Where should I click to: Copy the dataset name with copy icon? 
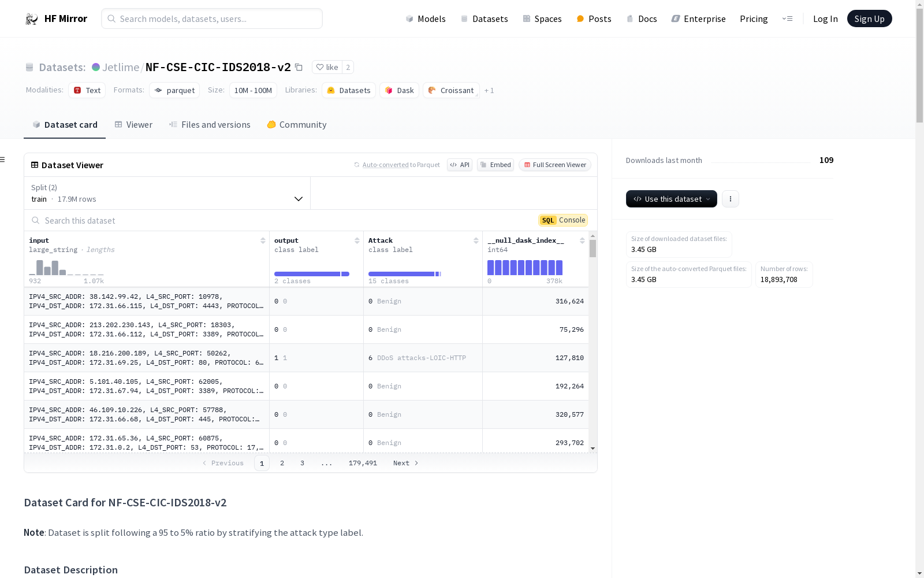click(x=299, y=68)
